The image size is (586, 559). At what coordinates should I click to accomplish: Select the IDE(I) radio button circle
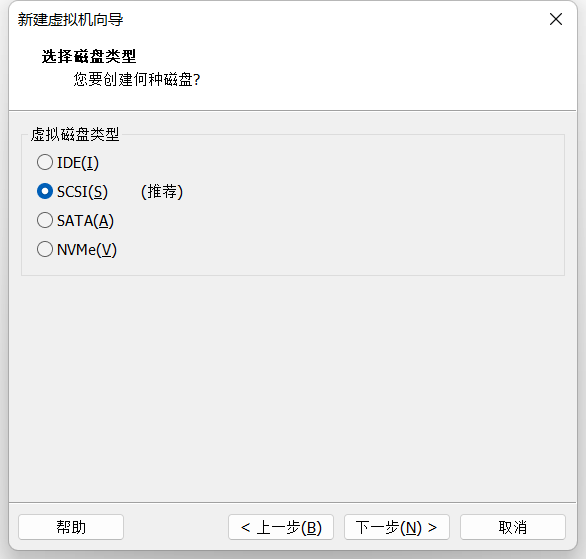click(x=45, y=162)
